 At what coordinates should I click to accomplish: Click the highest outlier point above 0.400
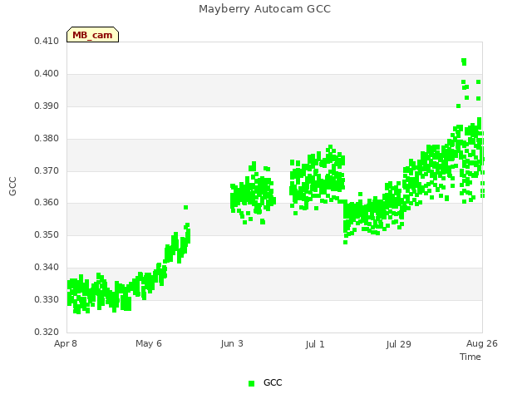pos(464,61)
